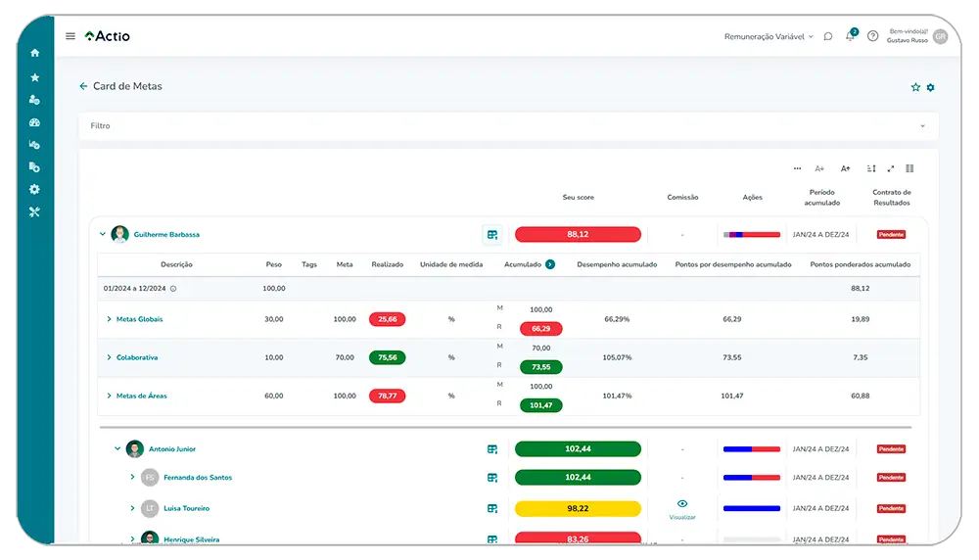The width and height of the screenshot is (979, 560).
Task: Expand the Filtro panel
Action: (x=921, y=126)
